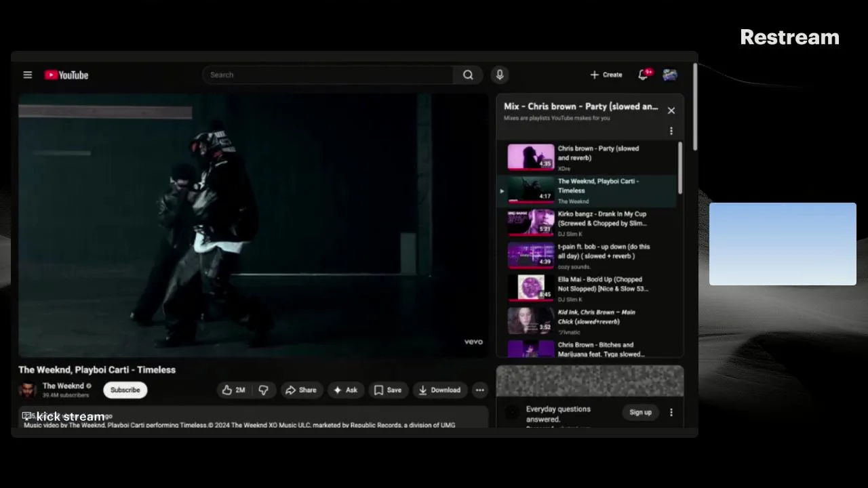The width and height of the screenshot is (868, 488).
Task: Click the Mix - Chris brown playlist title
Action: (580, 106)
